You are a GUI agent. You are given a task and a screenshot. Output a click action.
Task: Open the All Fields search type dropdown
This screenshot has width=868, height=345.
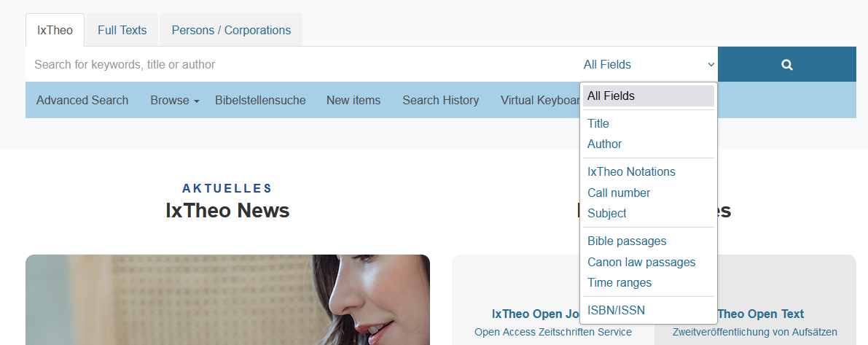(x=648, y=64)
